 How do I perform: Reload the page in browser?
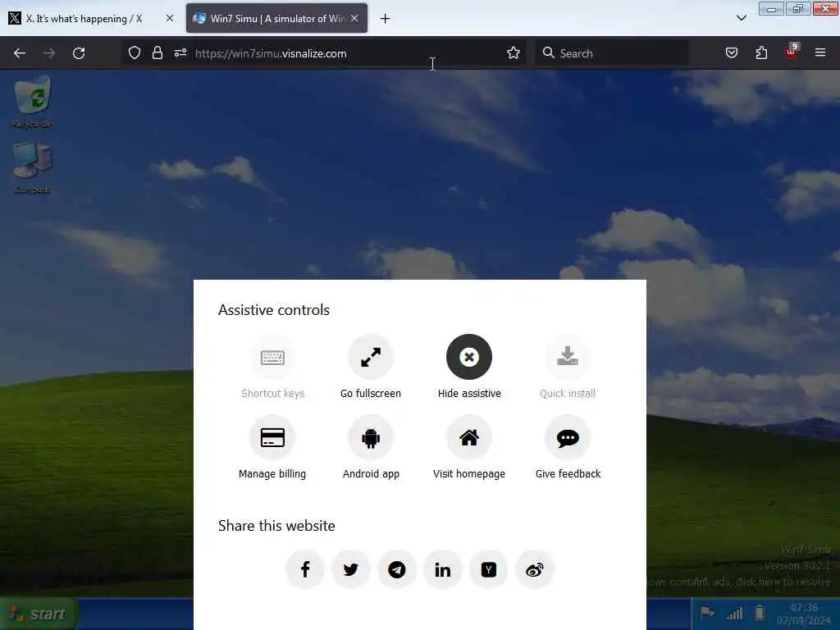click(79, 53)
